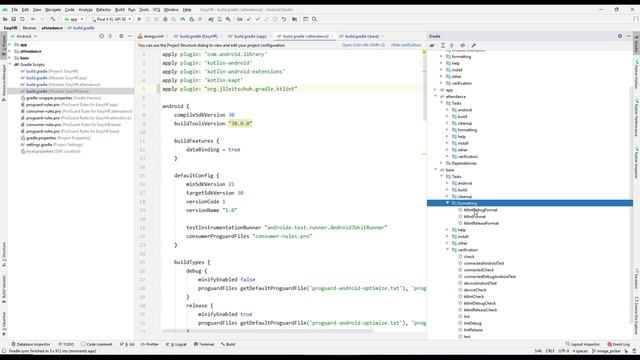Click the Save All toolbar icon
This screenshot has width=640, height=360.
click(13, 19)
